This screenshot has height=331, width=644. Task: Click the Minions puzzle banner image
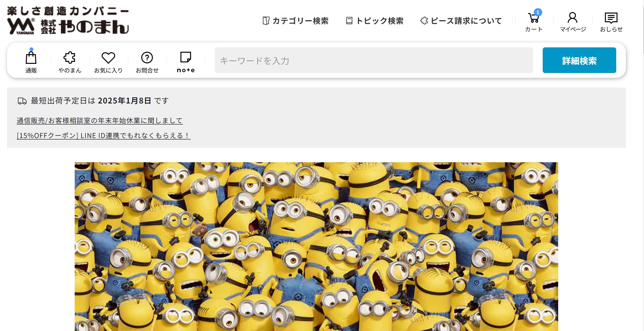[x=316, y=247]
